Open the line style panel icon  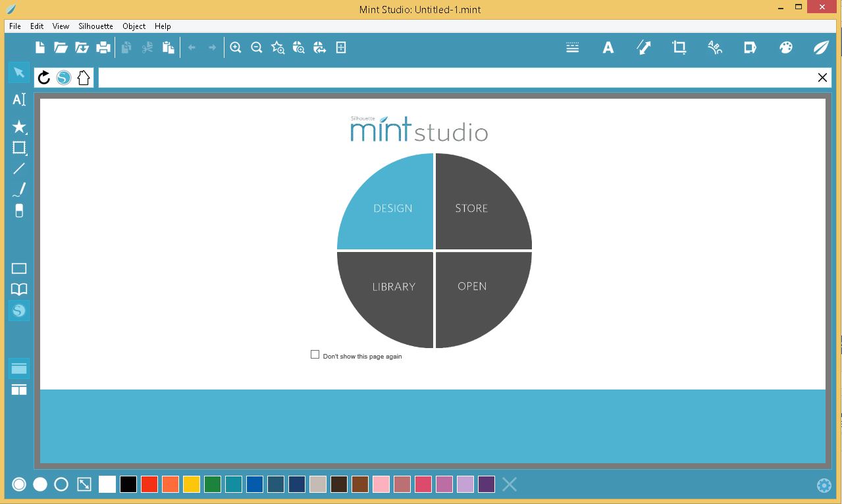click(x=573, y=47)
